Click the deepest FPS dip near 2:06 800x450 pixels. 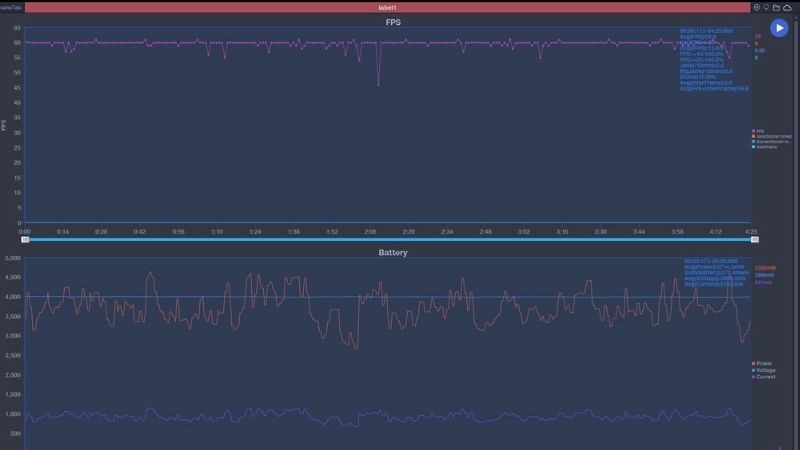pyautogui.click(x=378, y=84)
